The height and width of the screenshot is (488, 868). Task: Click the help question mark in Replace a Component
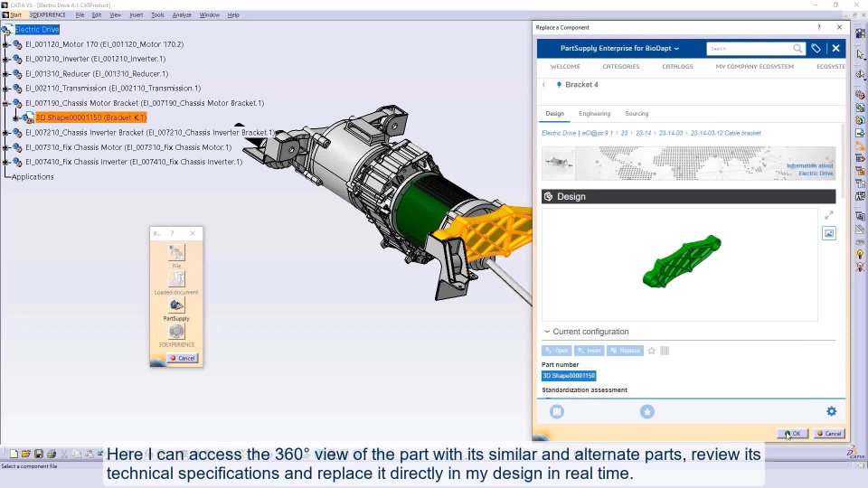tap(819, 27)
